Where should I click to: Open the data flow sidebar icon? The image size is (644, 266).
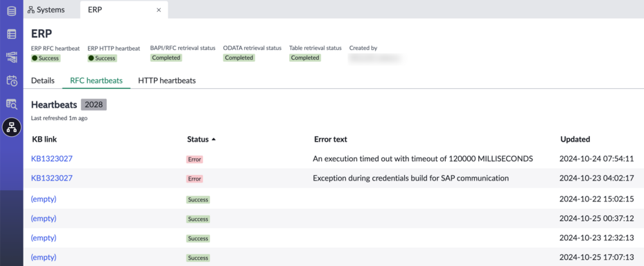[x=12, y=57]
